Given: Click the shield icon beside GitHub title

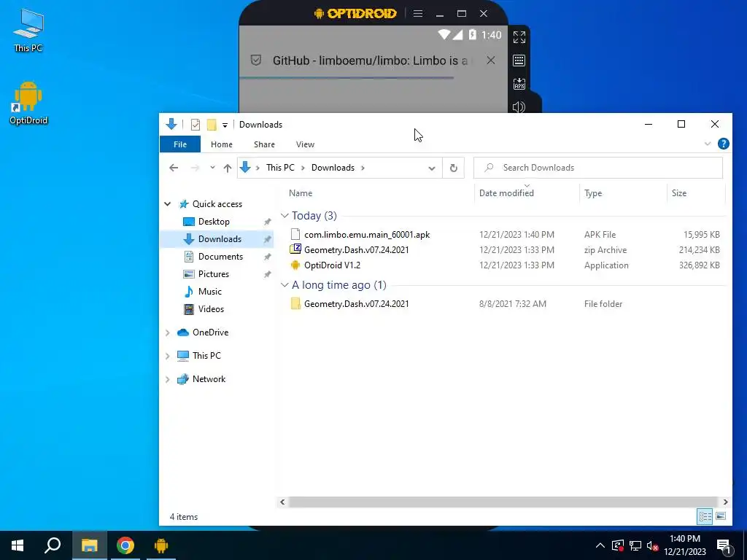Looking at the screenshot, I should pos(256,61).
